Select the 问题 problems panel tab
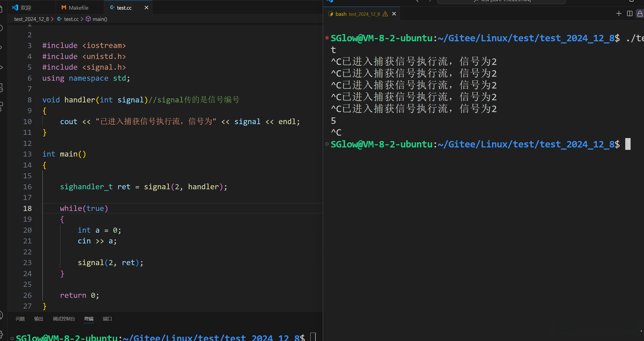Image resolution: width=644 pixels, height=341 pixels. click(x=20, y=319)
